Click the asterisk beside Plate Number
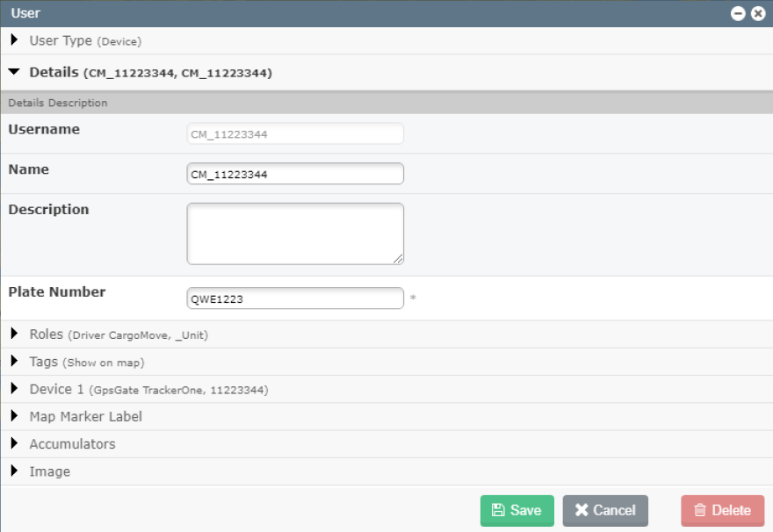 click(x=413, y=298)
